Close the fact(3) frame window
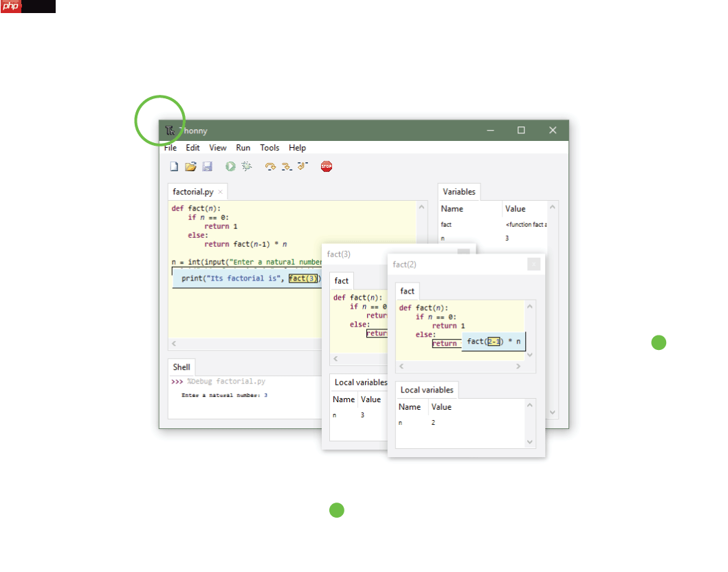 tap(463, 251)
